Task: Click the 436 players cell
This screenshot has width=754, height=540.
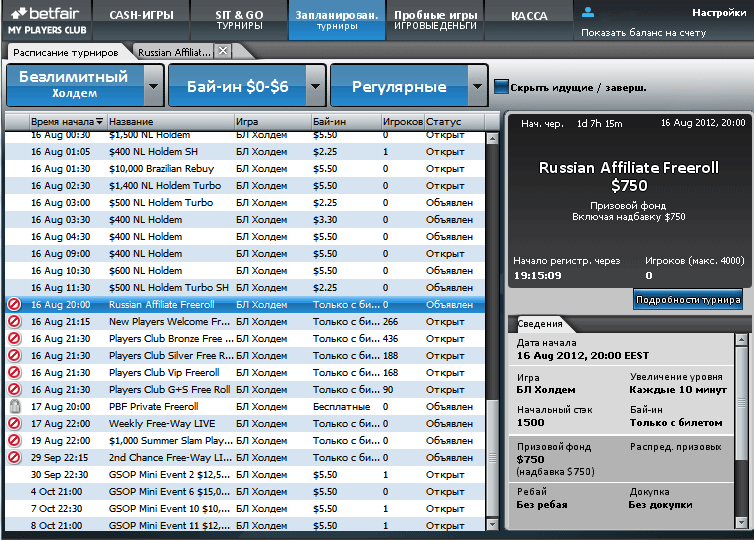Action: (390, 339)
